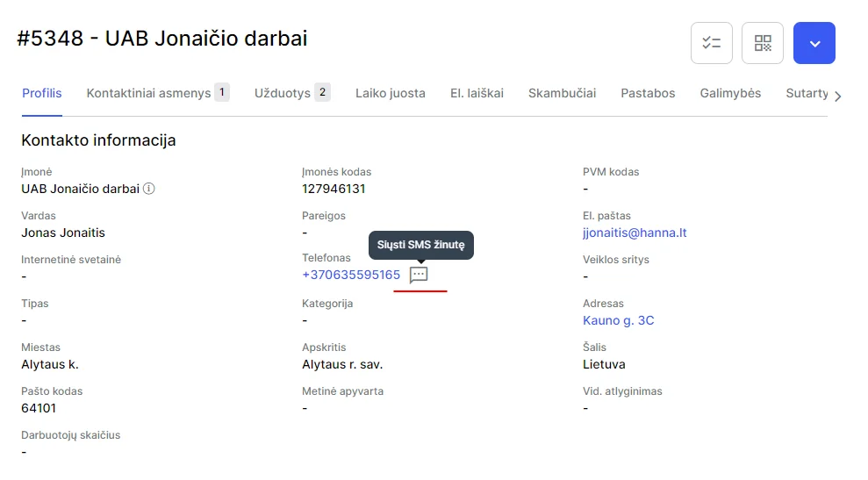Click postal code 64101
This screenshot has width=868, height=480.
39,408
